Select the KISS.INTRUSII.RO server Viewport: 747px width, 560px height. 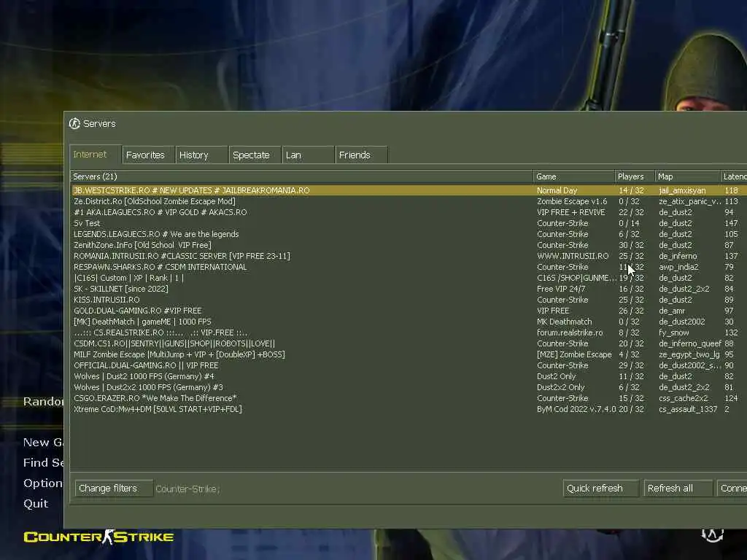tap(409, 300)
